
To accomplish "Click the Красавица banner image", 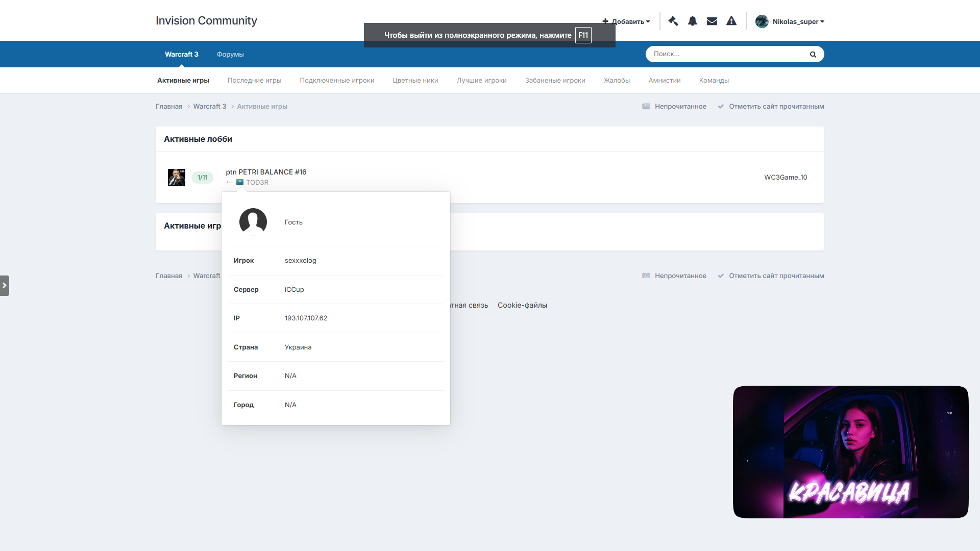I will click(x=850, y=452).
